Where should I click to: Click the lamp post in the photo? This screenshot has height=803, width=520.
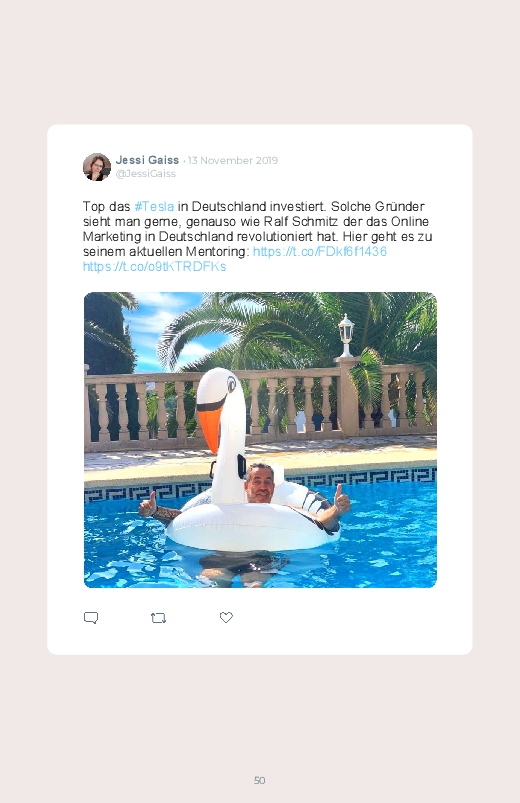coord(346,335)
